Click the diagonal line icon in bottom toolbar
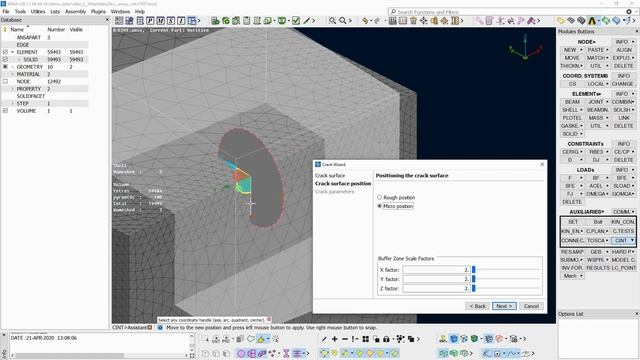Image resolution: width=640 pixels, height=360 pixels. (324, 339)
